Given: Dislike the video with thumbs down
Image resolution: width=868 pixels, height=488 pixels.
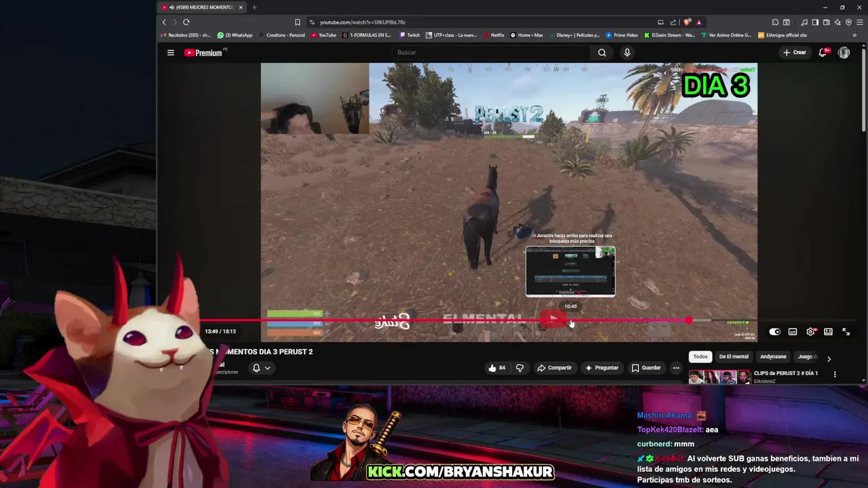Looking at the screenshot, I should point(520,368).
